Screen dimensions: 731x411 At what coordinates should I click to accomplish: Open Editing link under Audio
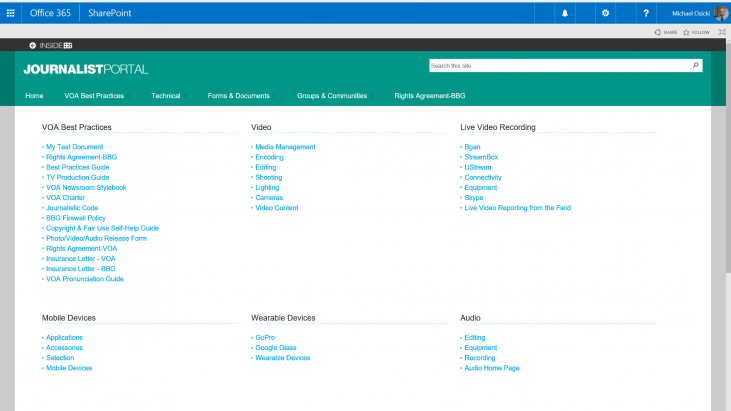pos(475,337)
